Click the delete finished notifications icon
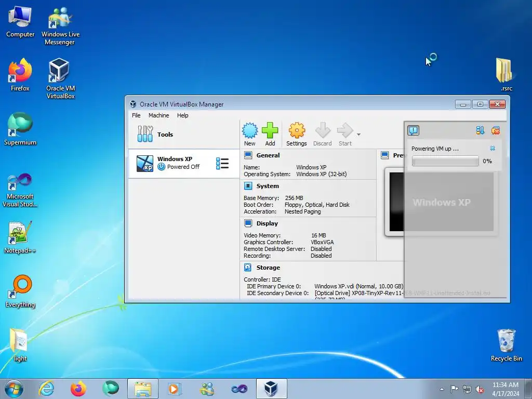The image size is (532, 399). point(495,130)
